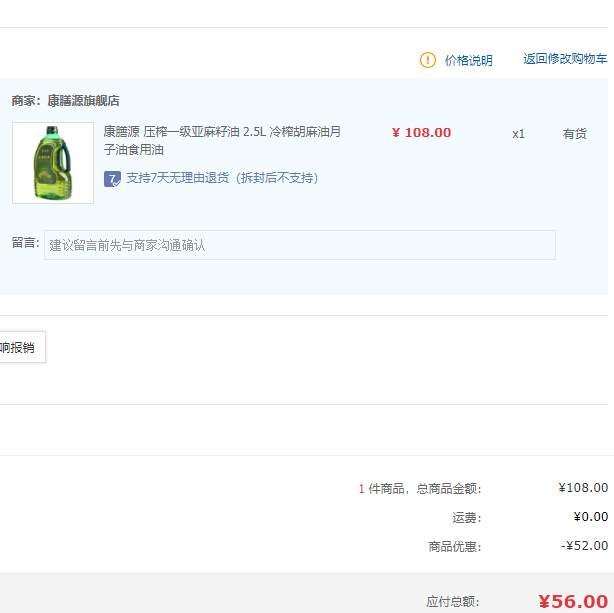Click the 运费 ¥0.00 shipping amount
This screenshot has width=614, height=613.
pos(591,517)
